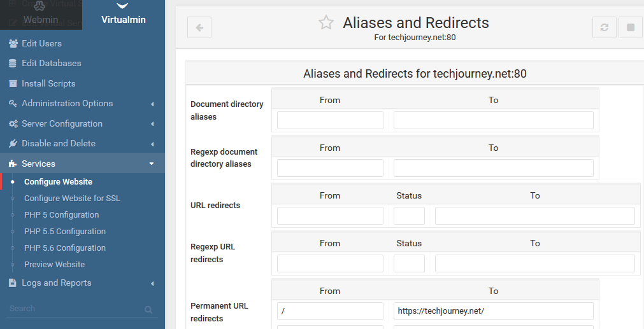Focus Regexp document directory aliases From field
Viewport: 644px width, 329px height.
coord(330,168)
